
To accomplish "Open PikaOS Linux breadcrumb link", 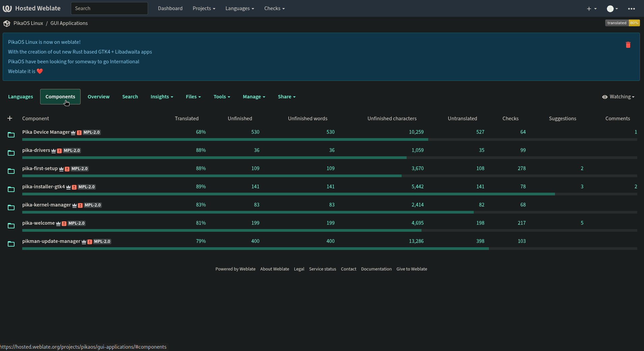I will pyautogui.click(x=28, y=23).
